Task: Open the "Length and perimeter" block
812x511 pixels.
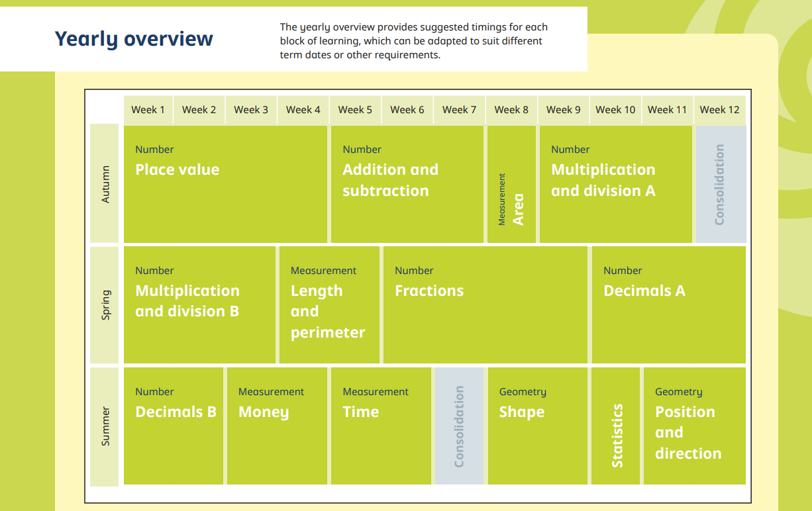Action: click(x=329, y=305)
